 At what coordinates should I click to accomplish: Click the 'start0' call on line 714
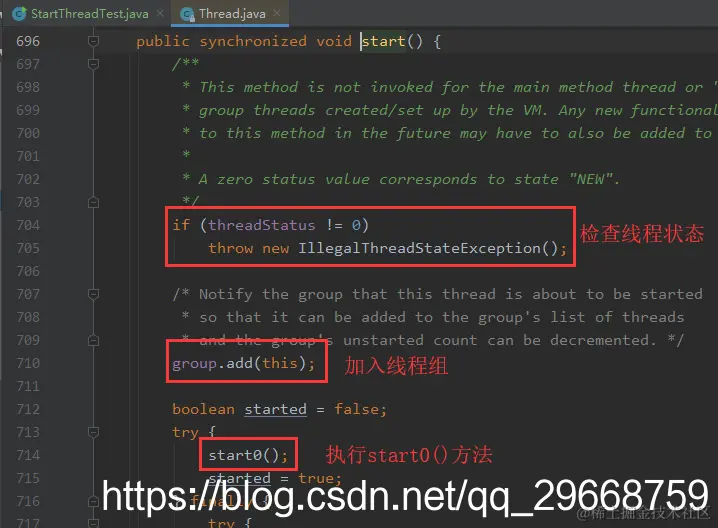pos(235,455)
